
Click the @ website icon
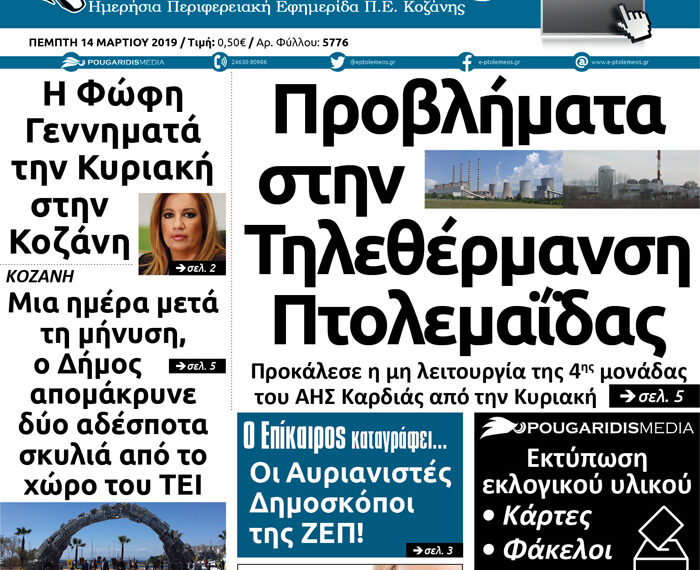click(581, 62)
